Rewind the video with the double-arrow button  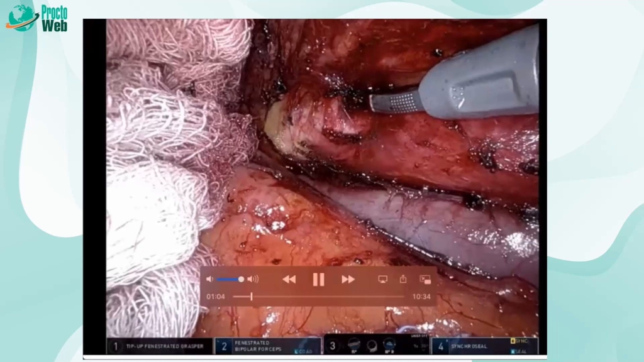[289, 279]
